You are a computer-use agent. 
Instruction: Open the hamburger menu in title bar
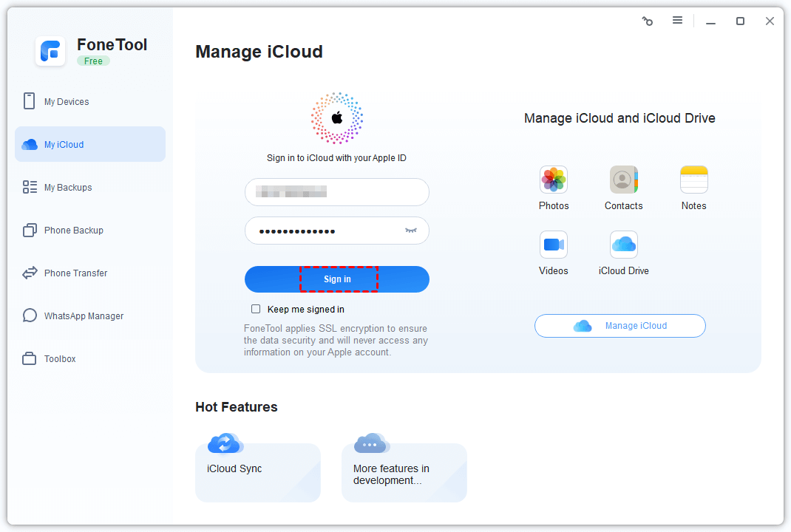coord(677,21)
